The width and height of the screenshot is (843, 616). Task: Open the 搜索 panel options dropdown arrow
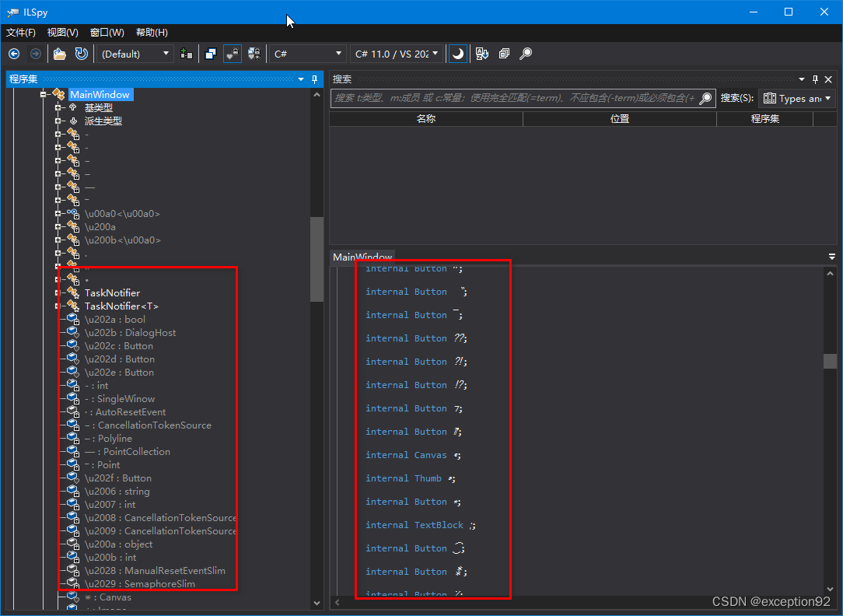[802, 79]
